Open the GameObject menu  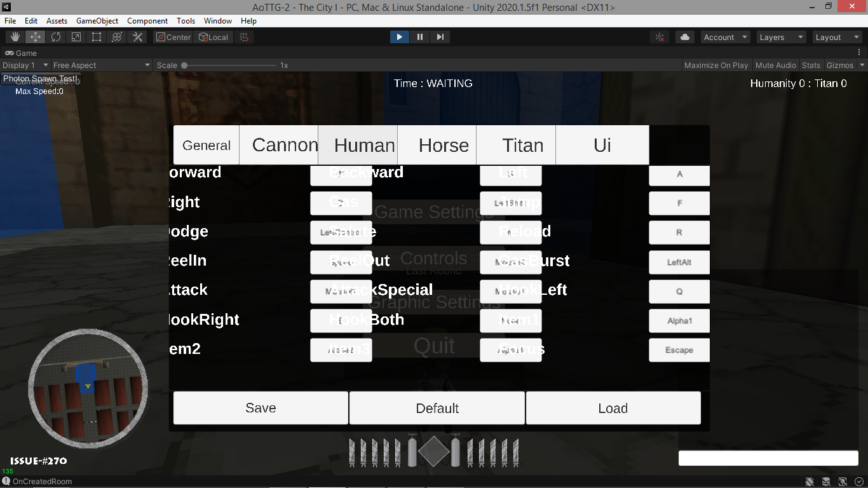pos(97,20)
